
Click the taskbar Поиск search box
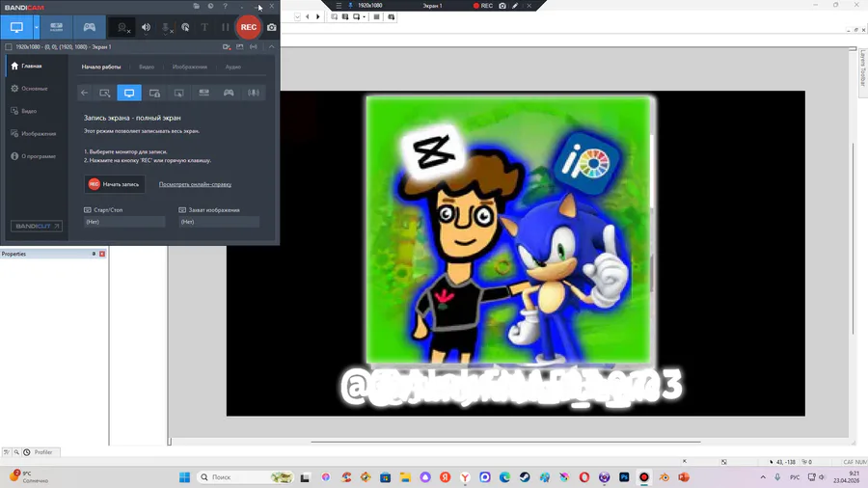[246, 477]
